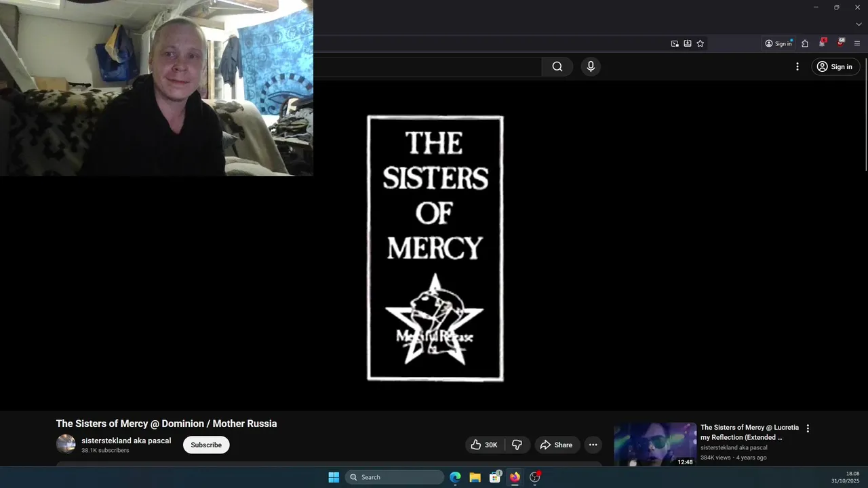Image resolution: width=868 pixels, height=488 pixels.
Task: Open OBS Studio icon in the taskbar
Action: tap(535, 477)
